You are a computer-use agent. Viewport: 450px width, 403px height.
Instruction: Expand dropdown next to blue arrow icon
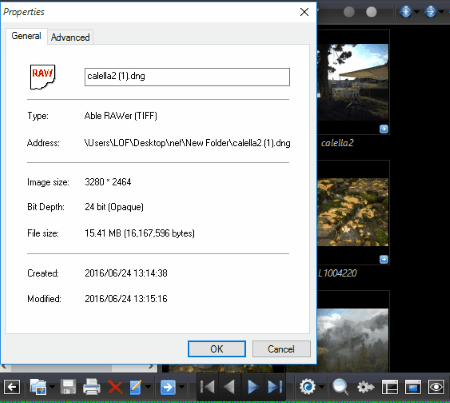182,387
